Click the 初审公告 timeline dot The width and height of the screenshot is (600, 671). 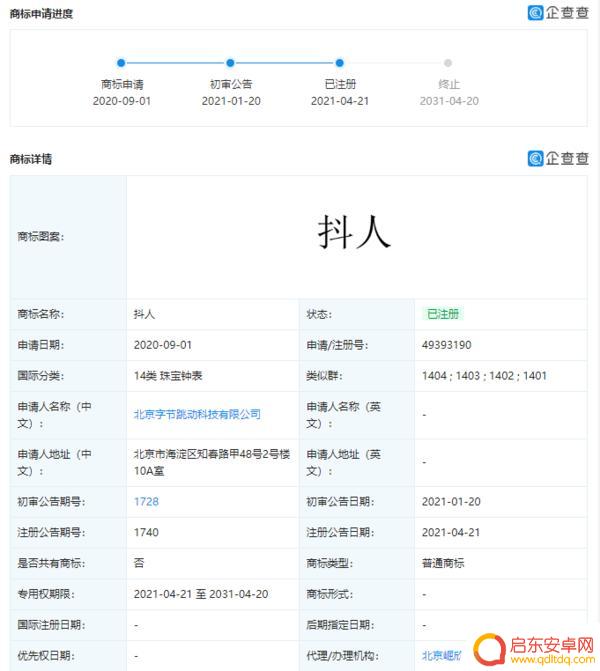pyautogui.click(x=230, y=63)
